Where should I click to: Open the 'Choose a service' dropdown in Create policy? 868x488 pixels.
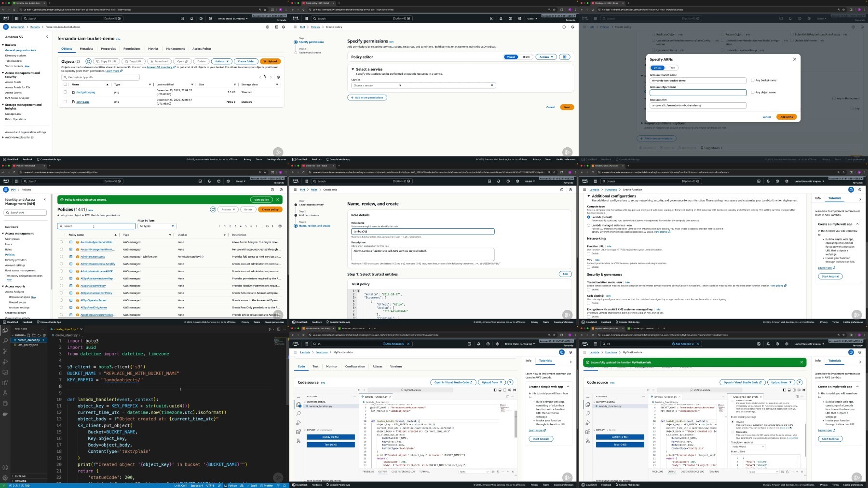click(423, 85)
